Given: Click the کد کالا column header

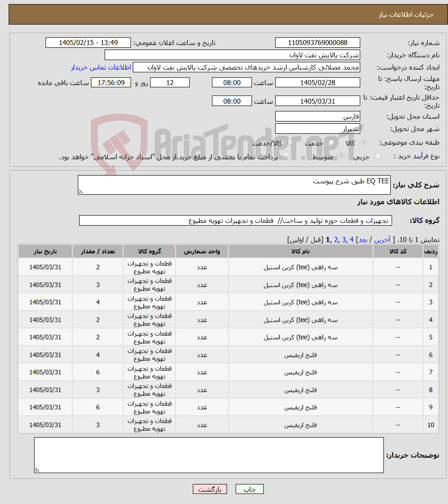Looking at the screenshot, I should pyautogui.click(x=398, y=252).
